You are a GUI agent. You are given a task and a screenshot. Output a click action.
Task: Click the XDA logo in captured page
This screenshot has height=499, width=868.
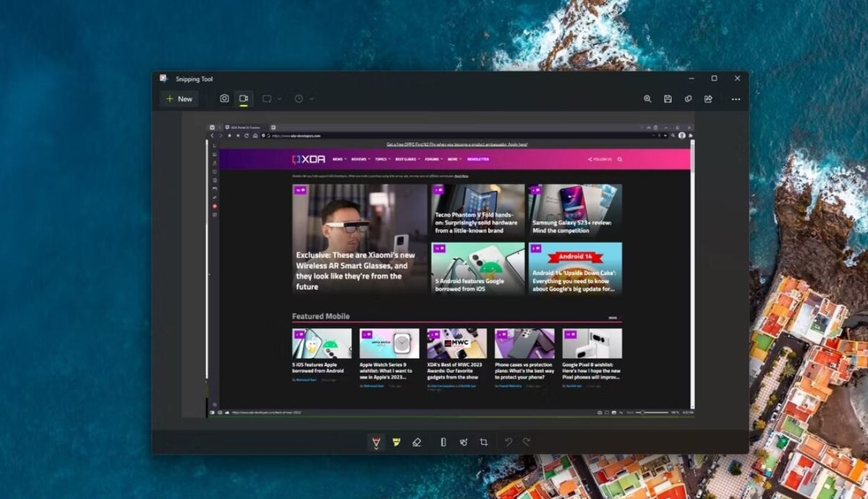click(308, 159)
